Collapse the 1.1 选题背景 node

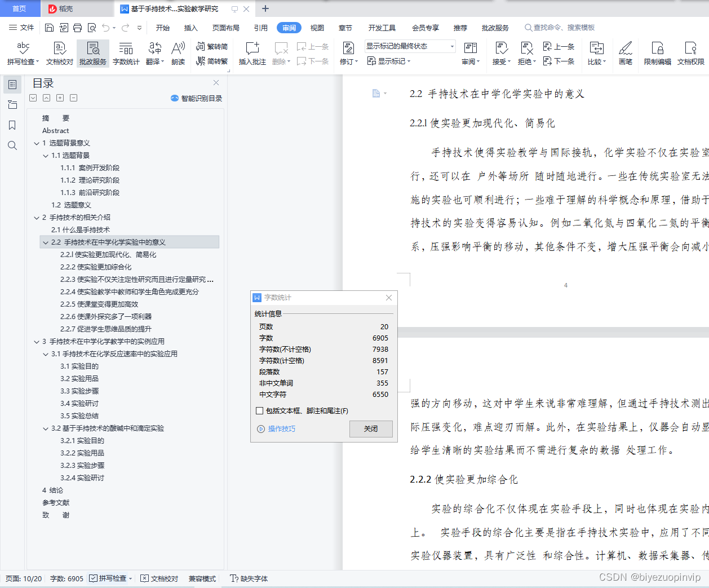[46, 156]
